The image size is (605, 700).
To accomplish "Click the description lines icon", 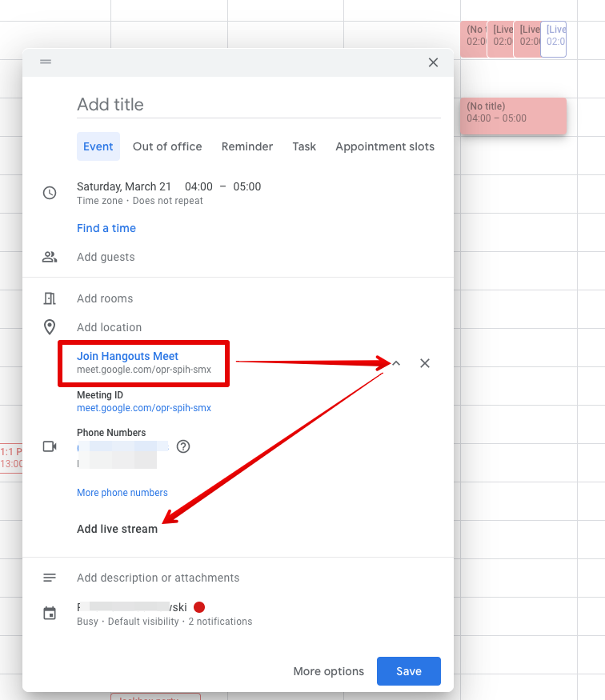I will click(50, 578).
